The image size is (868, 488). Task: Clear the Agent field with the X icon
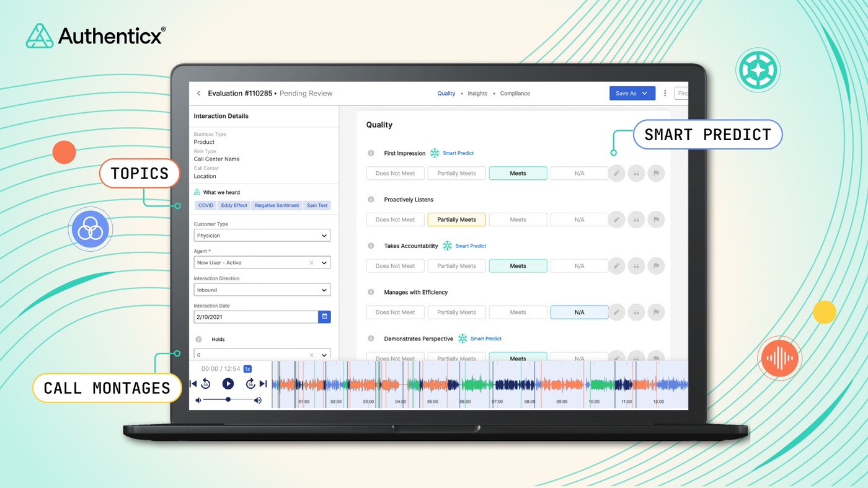click(311, 263)
